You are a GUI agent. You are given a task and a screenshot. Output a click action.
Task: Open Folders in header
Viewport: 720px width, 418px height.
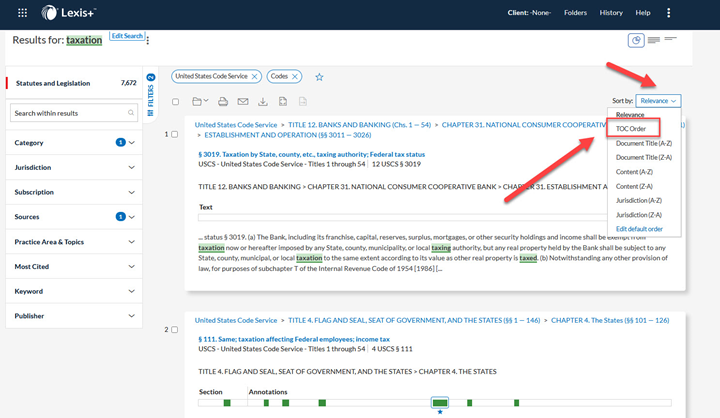pyautogui.click(x=575, y=13)
